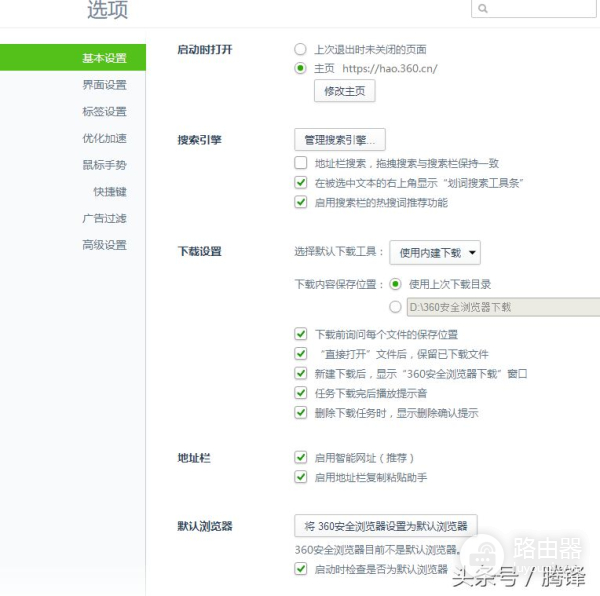Click the 选择默认下载工具 label

click(x=339, y=251)
